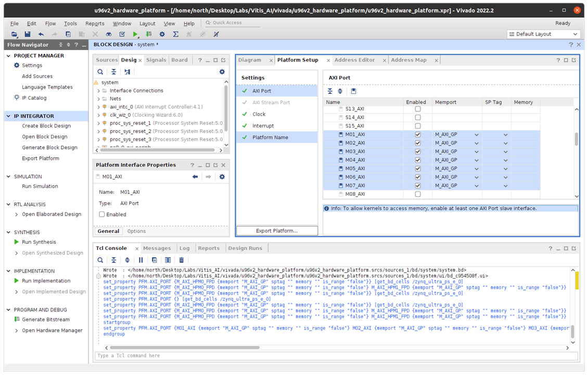Click the search icon in the Design panel
Screen dimensions: 588x375
[100, 72]
